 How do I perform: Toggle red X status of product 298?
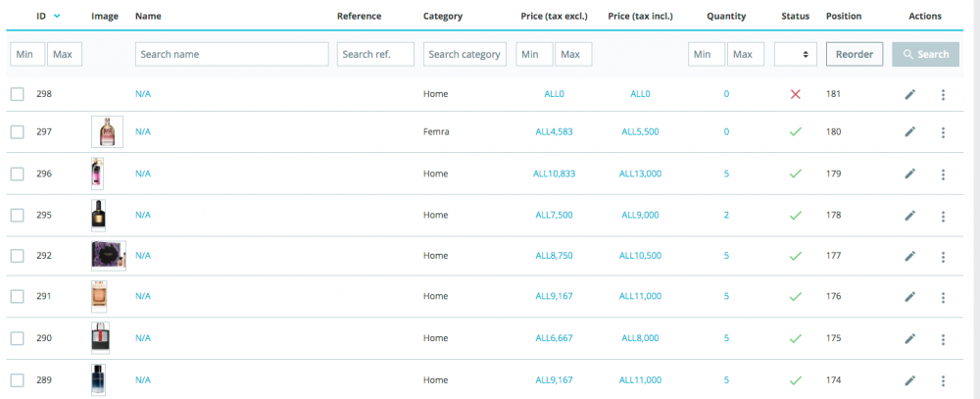(795, 94)
